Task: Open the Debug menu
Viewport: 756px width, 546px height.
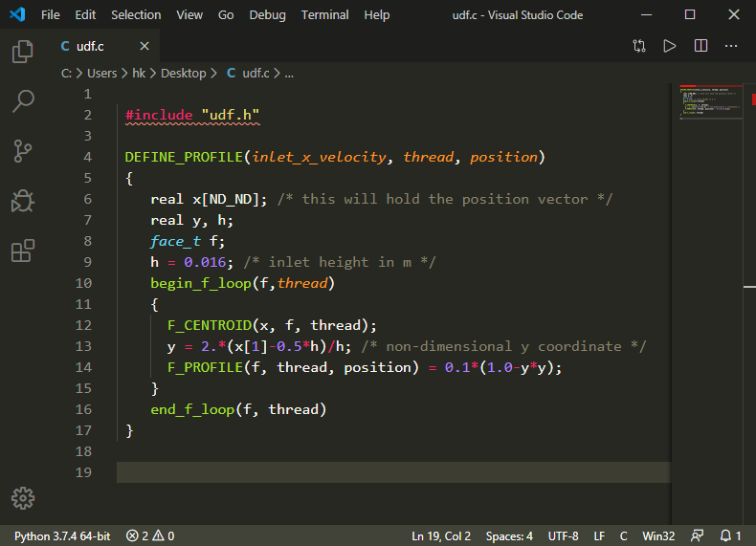Action: tap(268, 15)
